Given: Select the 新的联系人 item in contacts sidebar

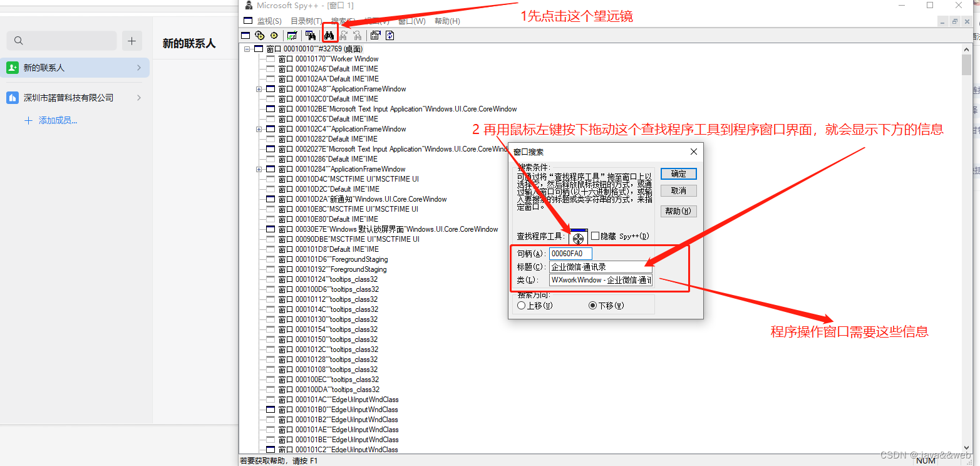Looking at the screenshot, I should point(75,68).
